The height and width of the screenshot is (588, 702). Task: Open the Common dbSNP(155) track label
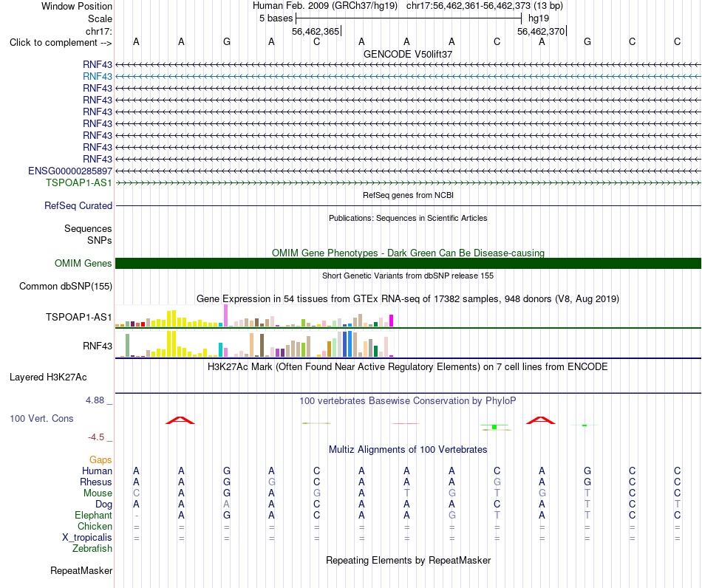(66, 287)
